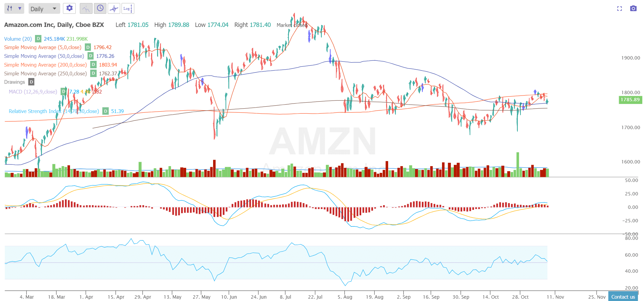The height and width of the screenshot is (301, 644).
Task: Open chart settings gear
Action: pos(69,8)
